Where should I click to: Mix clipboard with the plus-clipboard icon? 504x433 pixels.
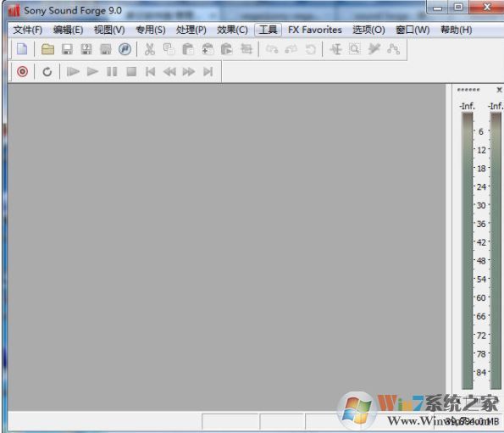tap(208, 49)
